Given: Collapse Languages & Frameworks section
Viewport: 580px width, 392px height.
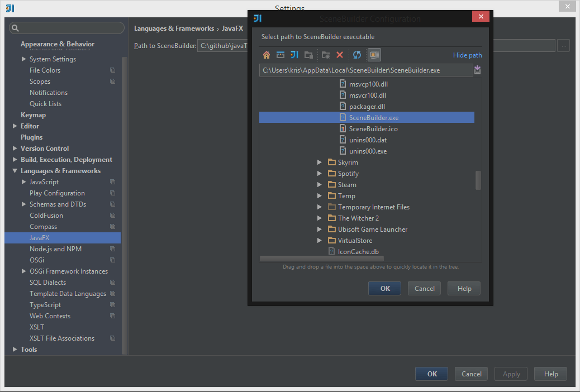Looking at the screenshot, I should pos(15,171).
